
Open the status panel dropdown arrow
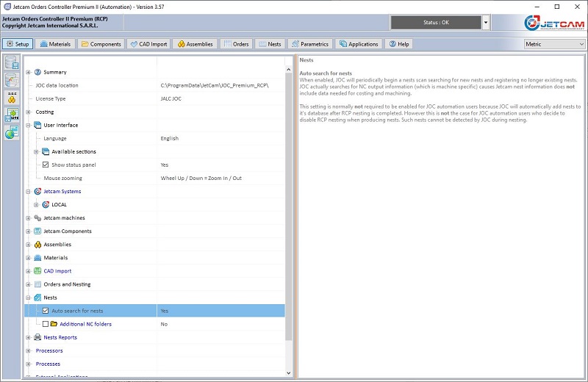[486, 23]
